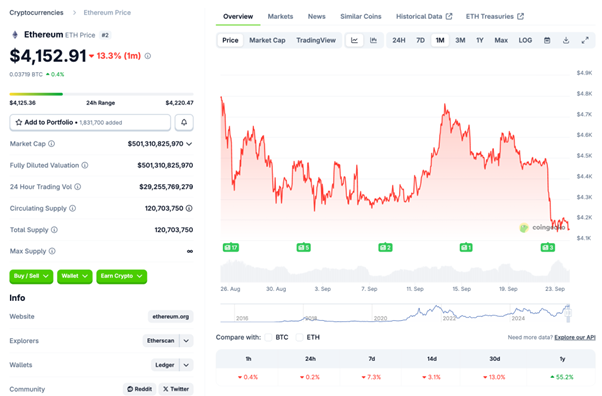
Task: Click info icon beside Market Cap
Action: click(x=51, y=144)
